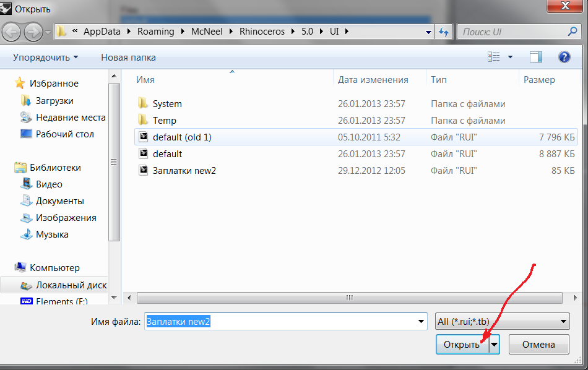This screenshot has width=588, height=370.
Task: Click the change view icon
Action: 493,57
